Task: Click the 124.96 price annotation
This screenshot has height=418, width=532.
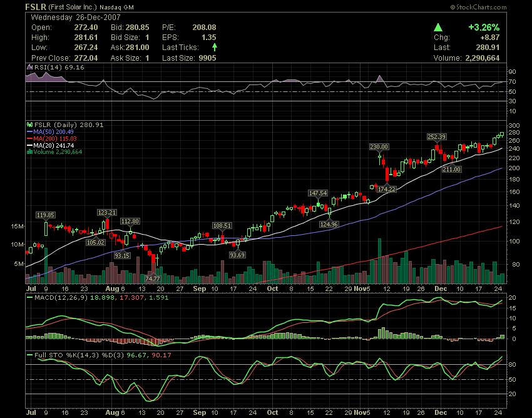Action: click(x=329, y=224)
